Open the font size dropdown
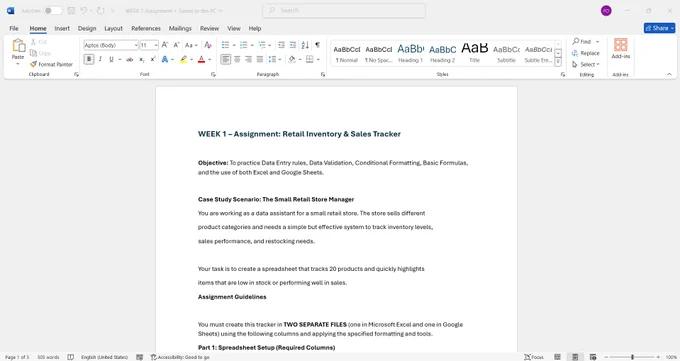This screenshot has height=361, width=680. (156, 45)
